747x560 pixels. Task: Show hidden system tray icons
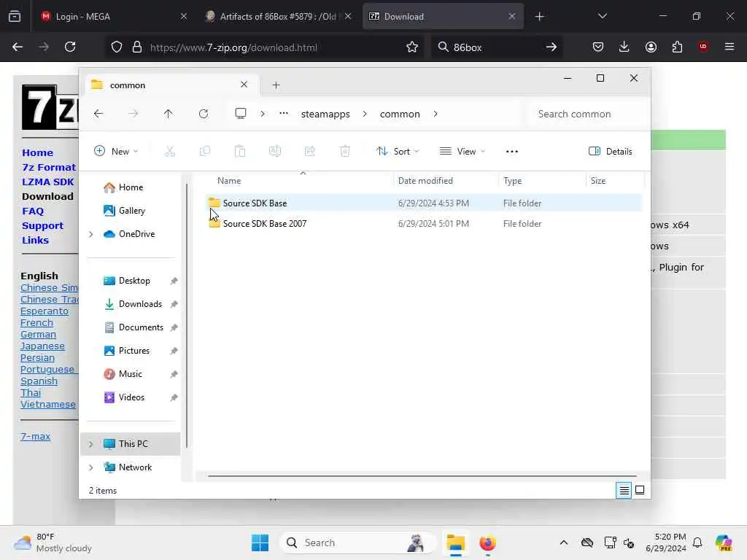[x=564, y=542]
